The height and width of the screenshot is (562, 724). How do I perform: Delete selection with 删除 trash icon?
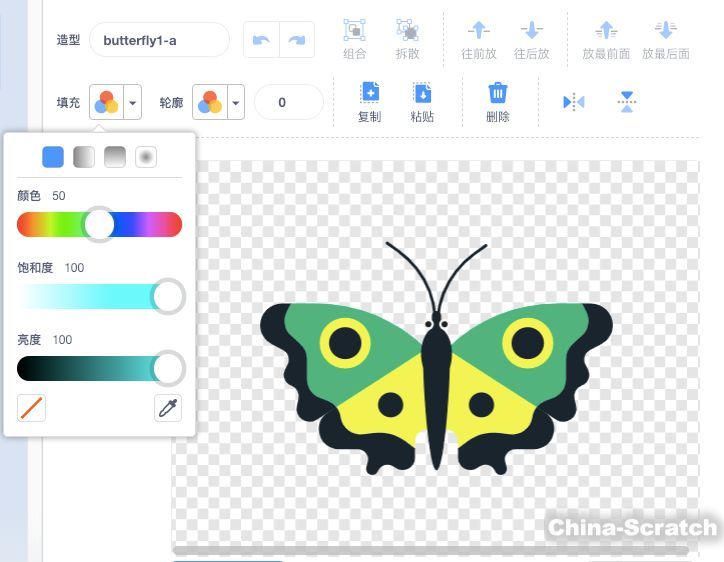coord(497,94)
